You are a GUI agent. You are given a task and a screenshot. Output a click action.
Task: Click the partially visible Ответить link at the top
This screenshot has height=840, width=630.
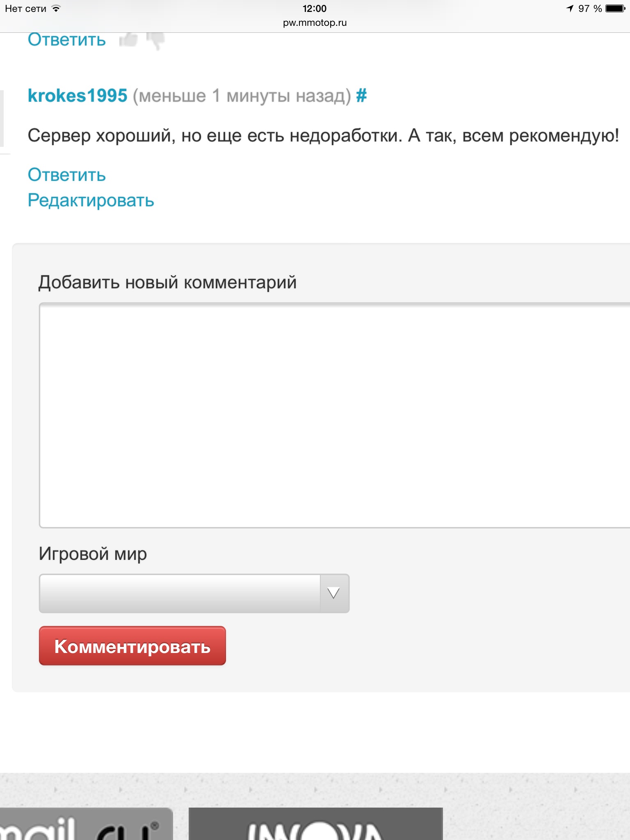[x=67, y=40]
